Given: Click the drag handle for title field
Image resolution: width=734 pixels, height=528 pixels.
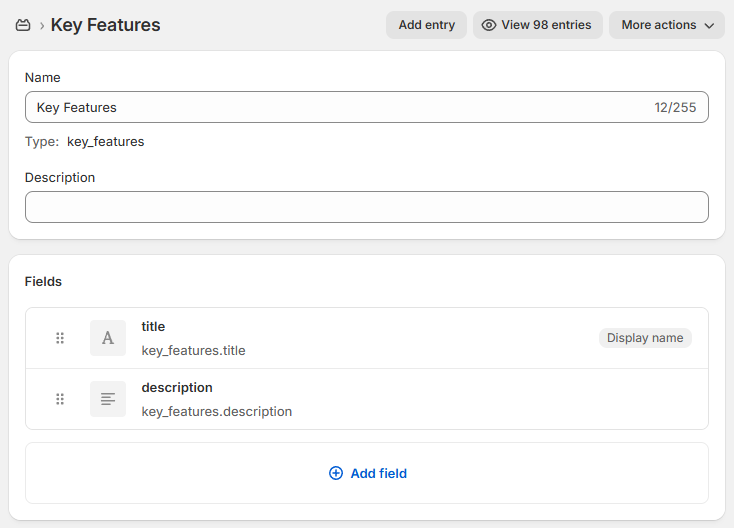Looking at the screenshot, I should (x=60, y=338).
